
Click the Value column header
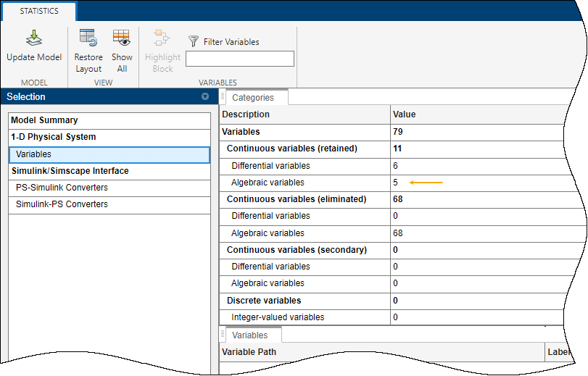click(404, 114)
